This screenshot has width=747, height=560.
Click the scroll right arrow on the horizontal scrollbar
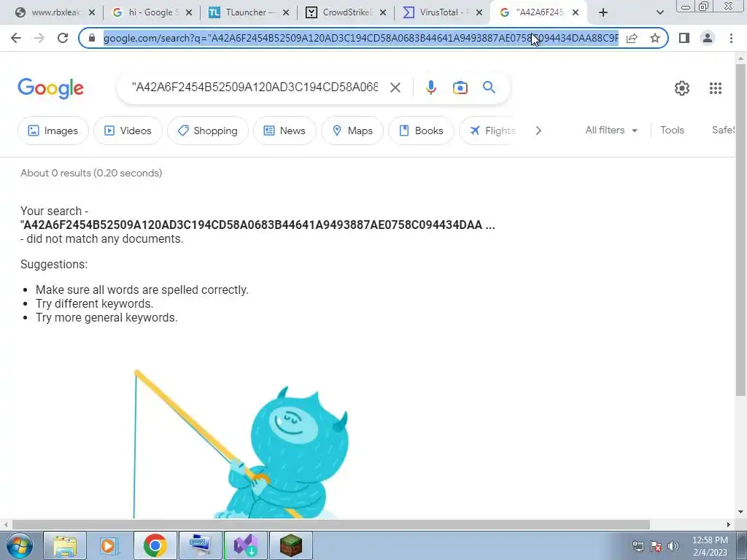pyautogui.click(x=729, y=524)
